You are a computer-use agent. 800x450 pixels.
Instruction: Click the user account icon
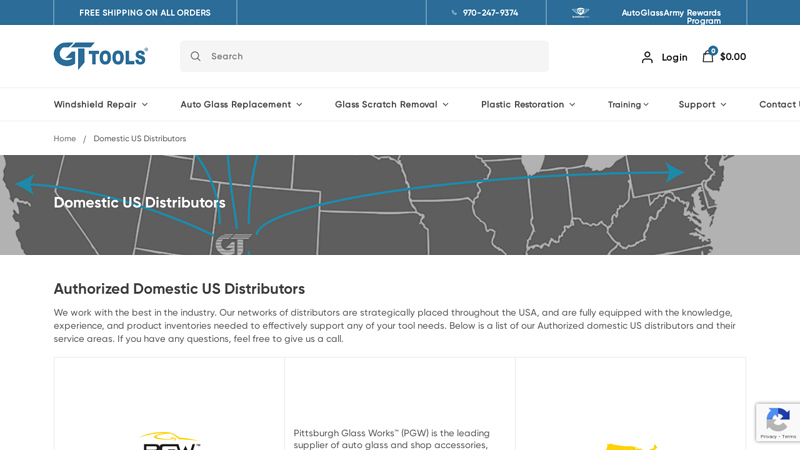click(x=647, y=57)
